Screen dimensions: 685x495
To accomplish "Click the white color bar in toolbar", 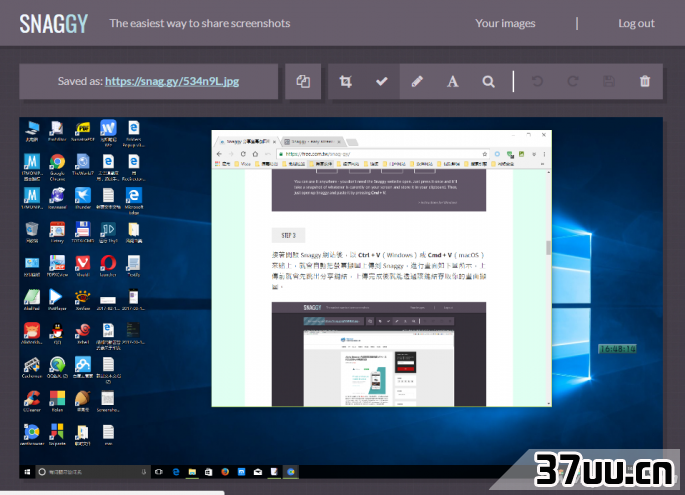I will coord(513,81).
